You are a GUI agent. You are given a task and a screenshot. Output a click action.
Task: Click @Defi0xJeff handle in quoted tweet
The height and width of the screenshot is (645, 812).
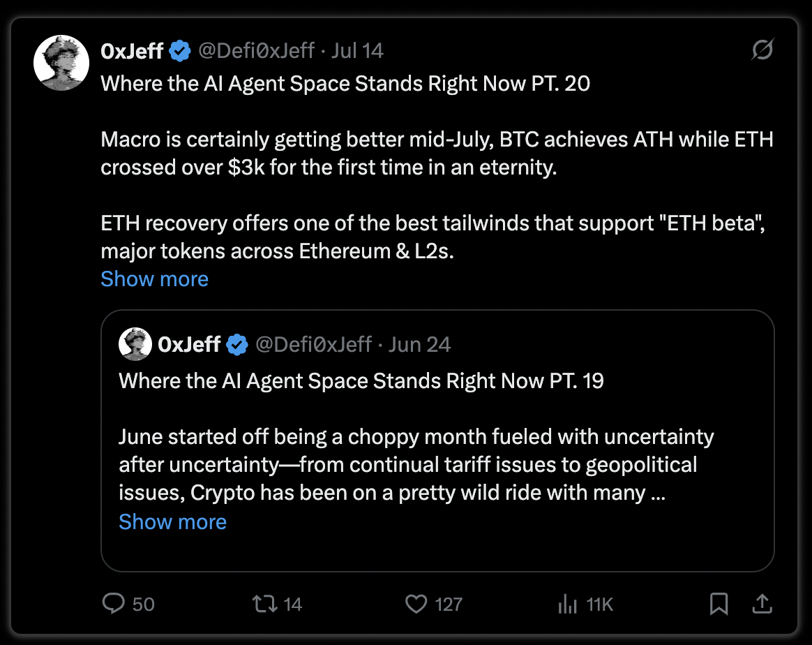pyautogui.click(x=313, y=345)
